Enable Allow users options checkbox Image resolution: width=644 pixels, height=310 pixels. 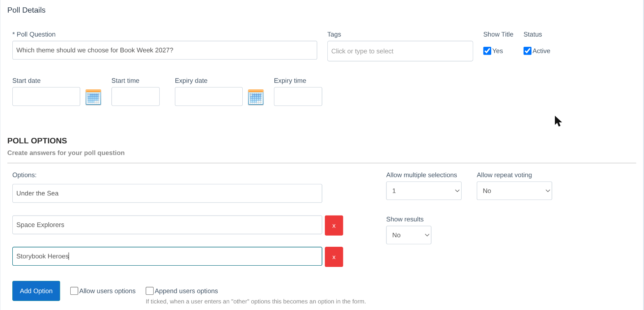[x=74, y=291]
